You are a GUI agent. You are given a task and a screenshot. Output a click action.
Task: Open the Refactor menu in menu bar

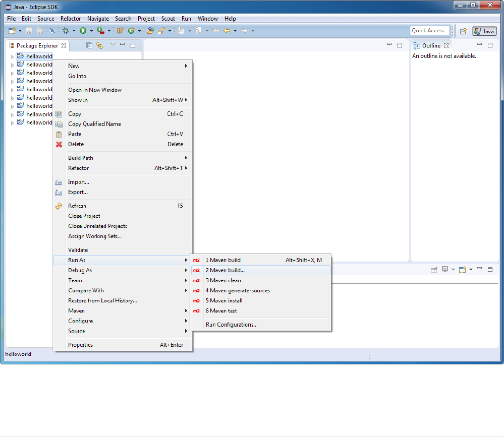click(71, 19)
